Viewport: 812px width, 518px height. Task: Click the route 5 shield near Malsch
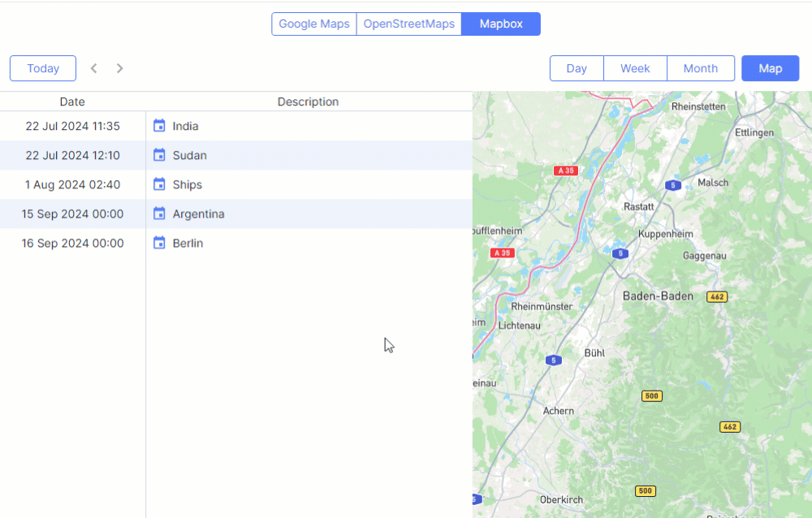(672, 185)
